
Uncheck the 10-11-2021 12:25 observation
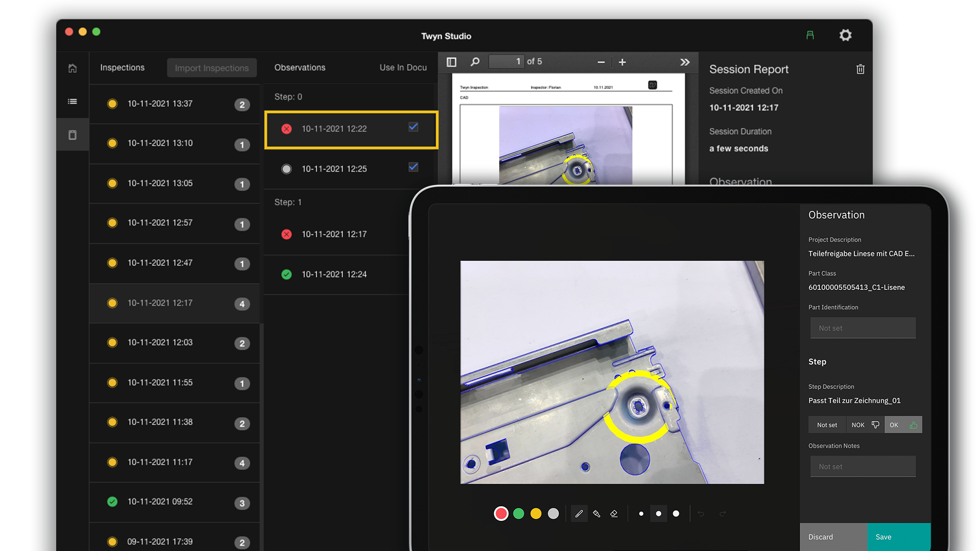pos(413,167)
